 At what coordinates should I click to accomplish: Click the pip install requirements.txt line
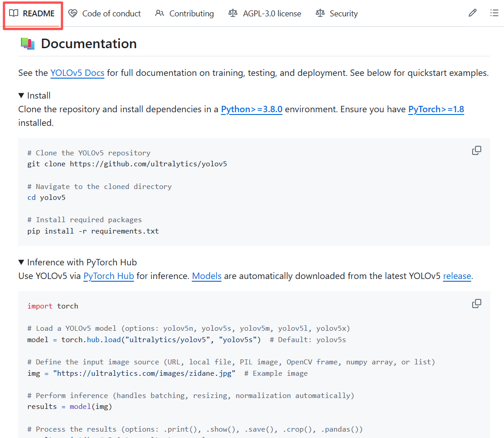[93, 231]
